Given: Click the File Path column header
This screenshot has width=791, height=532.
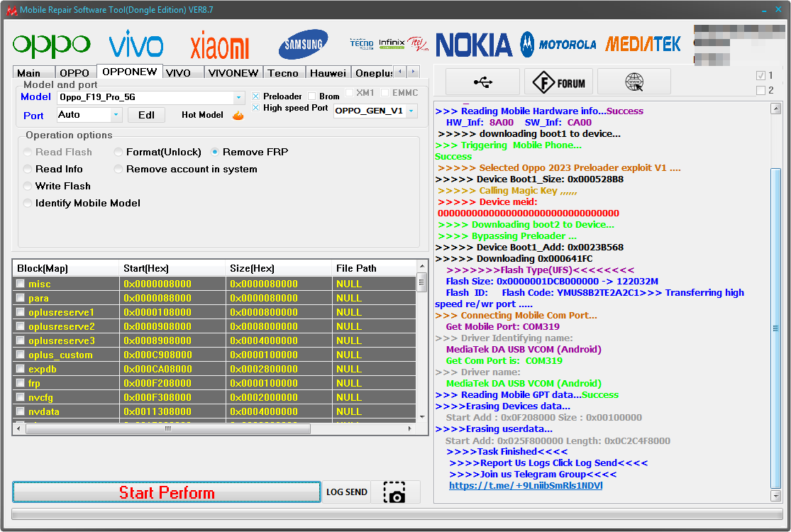Looking at the screenshot, I should 374,268.
